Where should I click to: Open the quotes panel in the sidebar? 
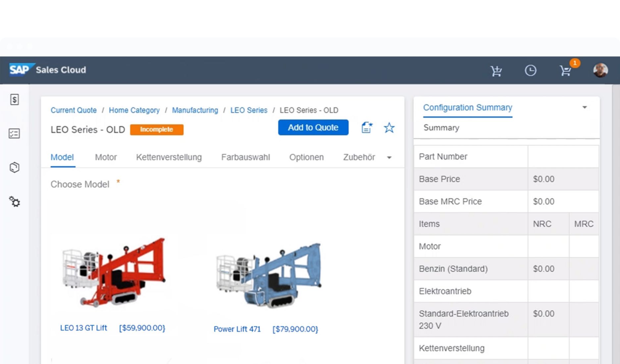[x=14, y=99]
